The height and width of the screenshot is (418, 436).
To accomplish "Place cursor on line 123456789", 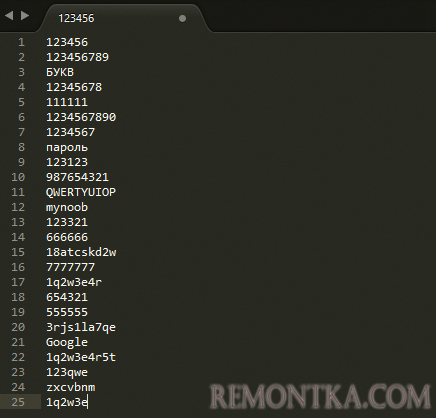I will [x=77, y=57].
